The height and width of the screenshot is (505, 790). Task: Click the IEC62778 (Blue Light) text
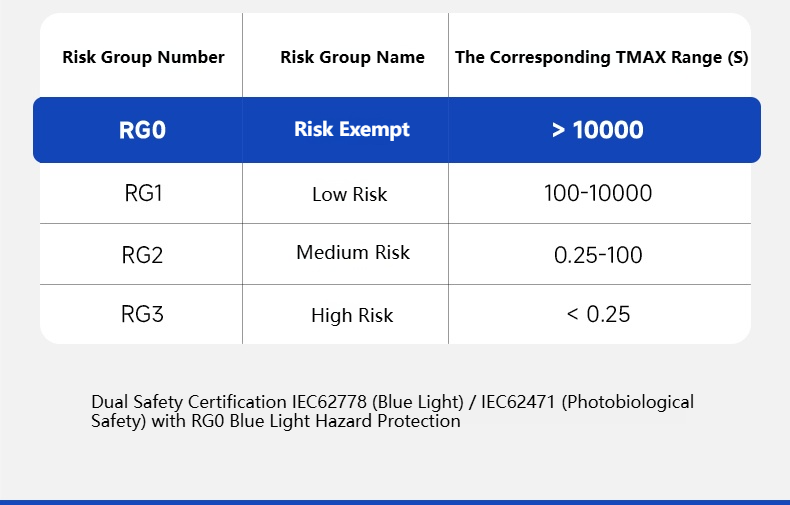[377, 402]
